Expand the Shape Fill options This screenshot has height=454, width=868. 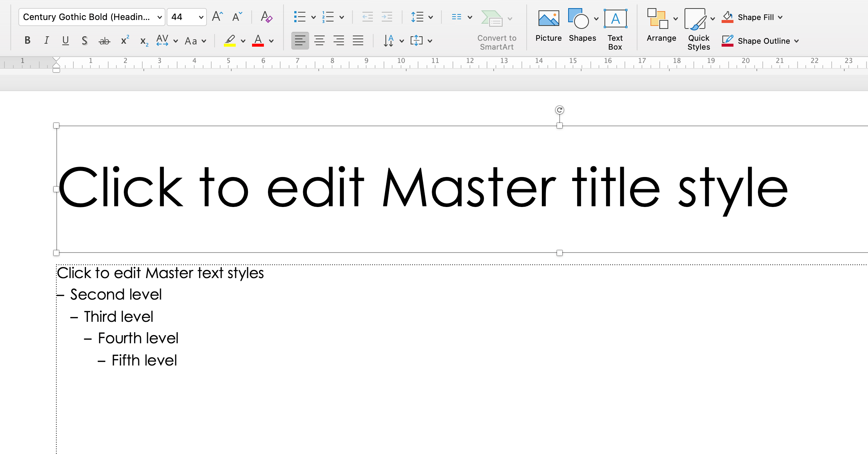(x=780, y=17)
